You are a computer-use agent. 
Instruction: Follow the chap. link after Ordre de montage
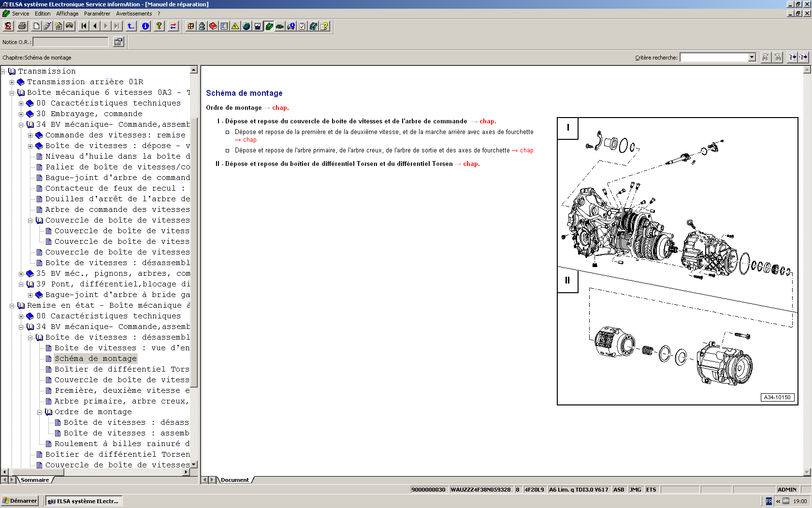point(280,108)
